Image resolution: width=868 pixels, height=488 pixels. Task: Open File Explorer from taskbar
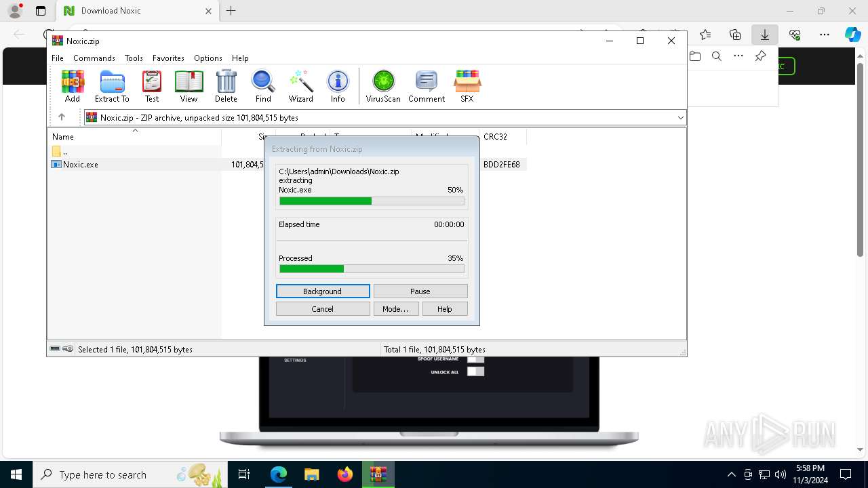click(311, 474)
